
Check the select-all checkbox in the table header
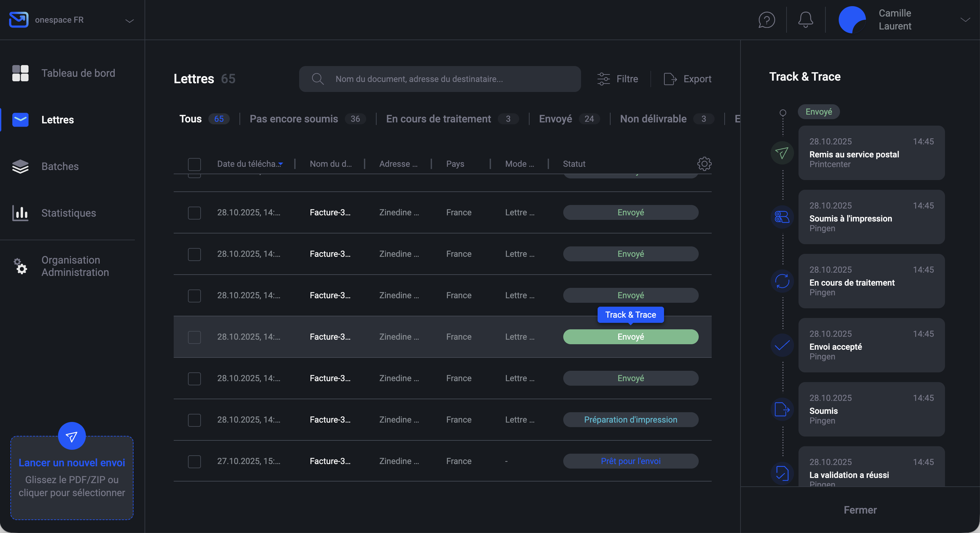194,164
